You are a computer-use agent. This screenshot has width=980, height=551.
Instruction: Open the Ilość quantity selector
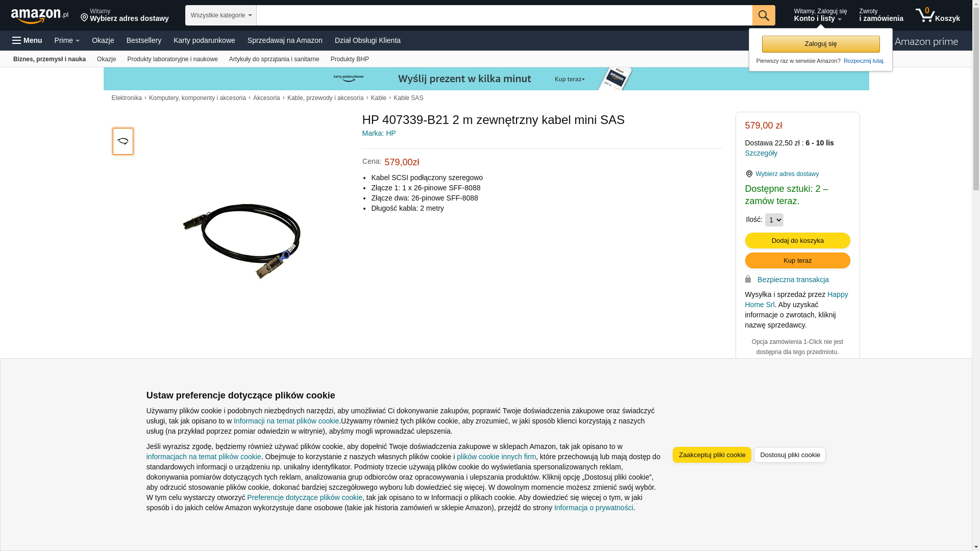coord(774,220)
